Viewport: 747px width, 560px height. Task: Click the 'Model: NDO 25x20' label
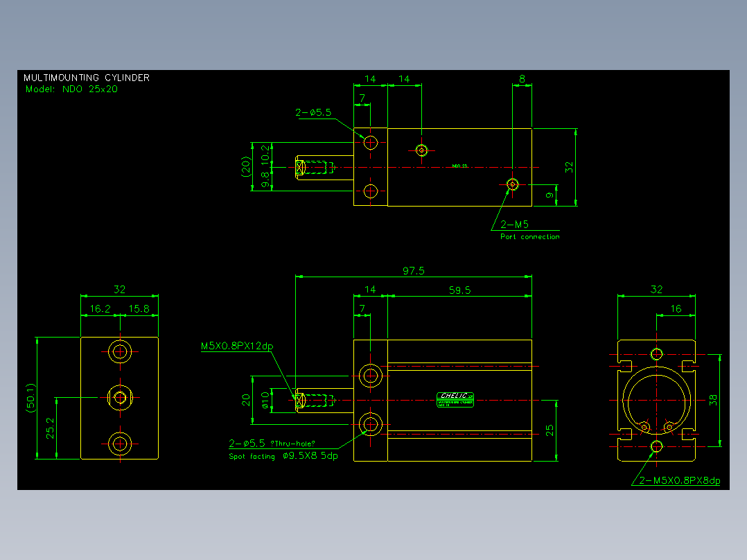point(71,89)
